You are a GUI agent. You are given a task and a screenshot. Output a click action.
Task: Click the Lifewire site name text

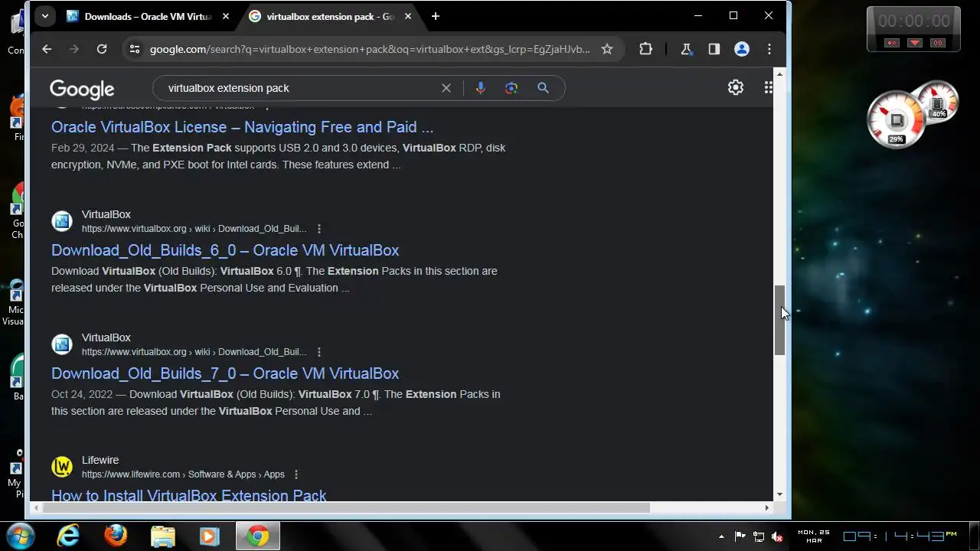coord(100,460)
